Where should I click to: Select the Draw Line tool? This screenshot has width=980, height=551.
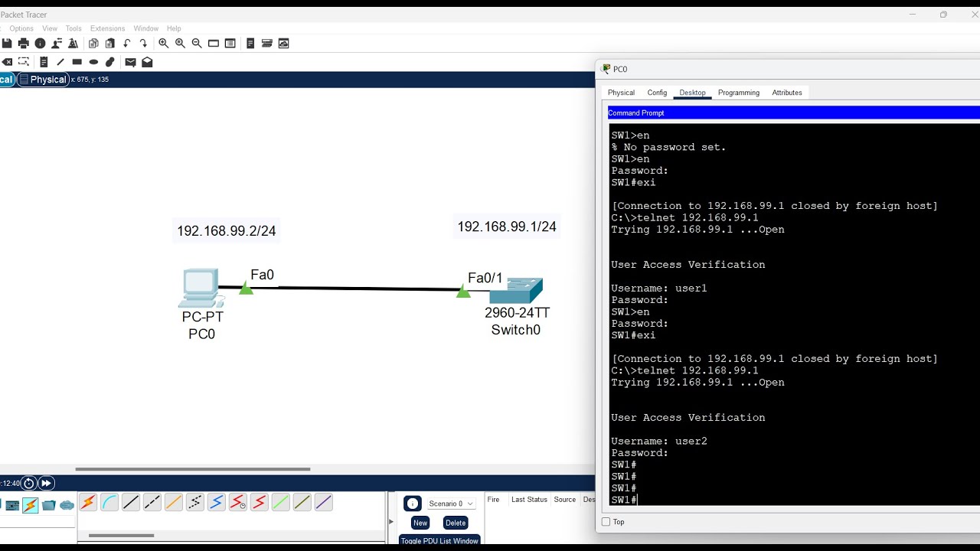coord(60,62)
